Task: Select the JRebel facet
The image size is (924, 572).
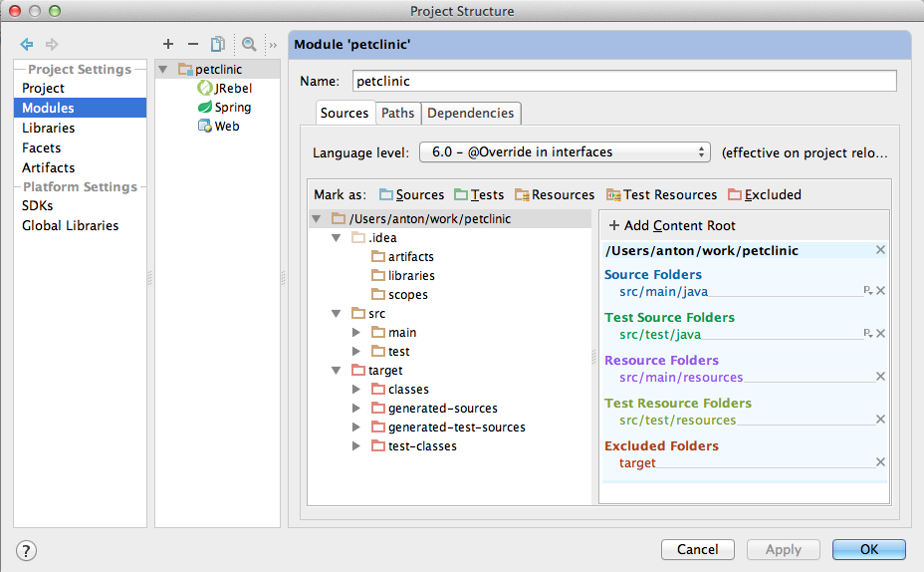Action: pos(224,88)
